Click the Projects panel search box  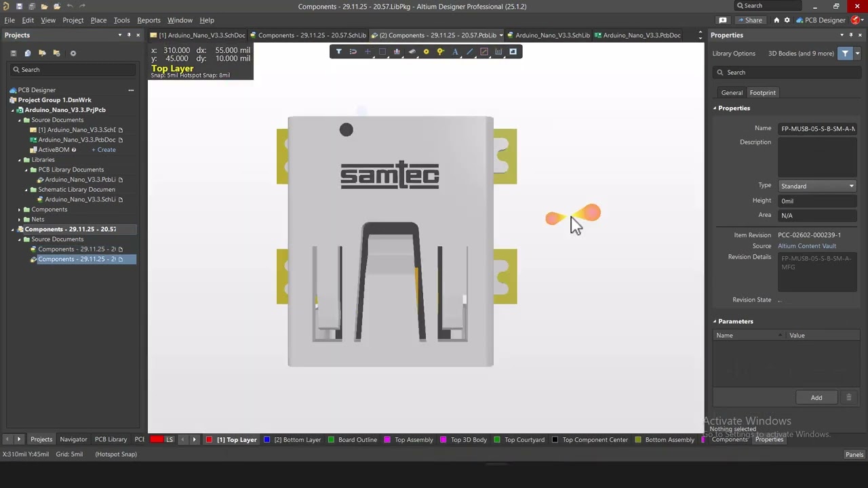(73, 70)
